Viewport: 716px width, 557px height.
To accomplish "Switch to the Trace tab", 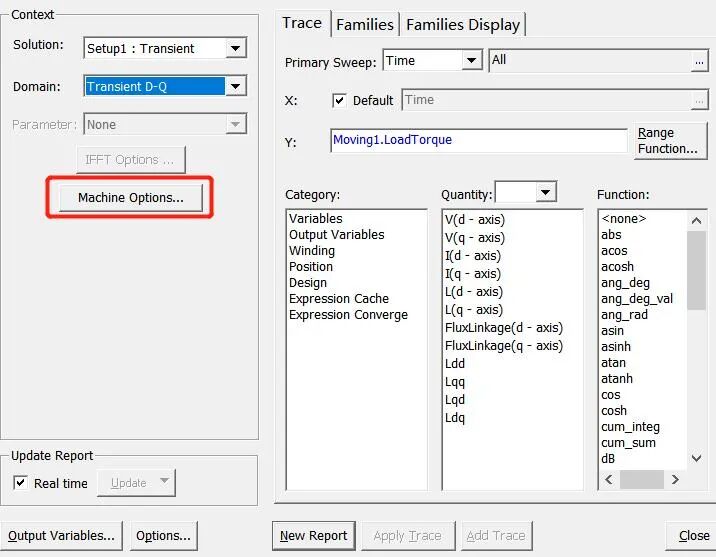I will pyautogui.click(x=302, y=23).
